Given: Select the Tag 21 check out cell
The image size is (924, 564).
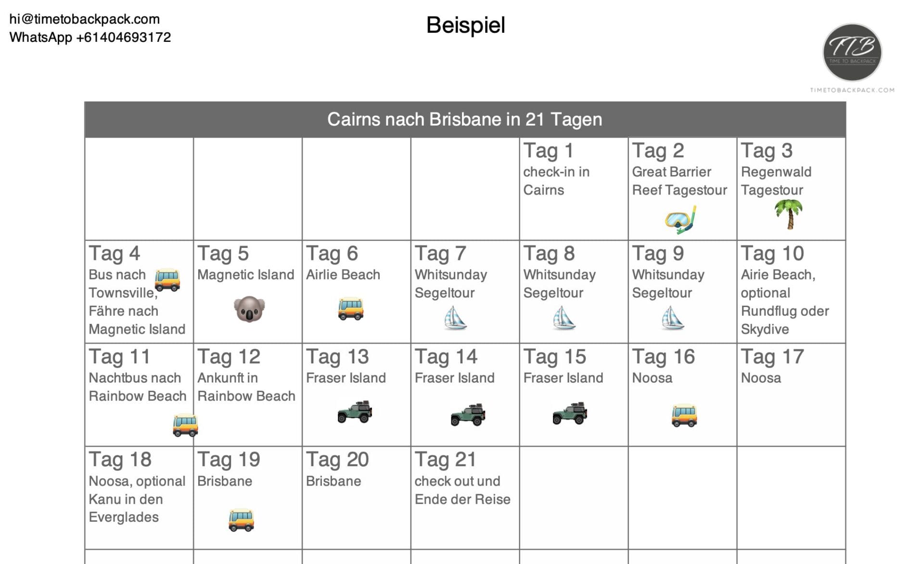Looking at the screenshot, I should 464,497.
